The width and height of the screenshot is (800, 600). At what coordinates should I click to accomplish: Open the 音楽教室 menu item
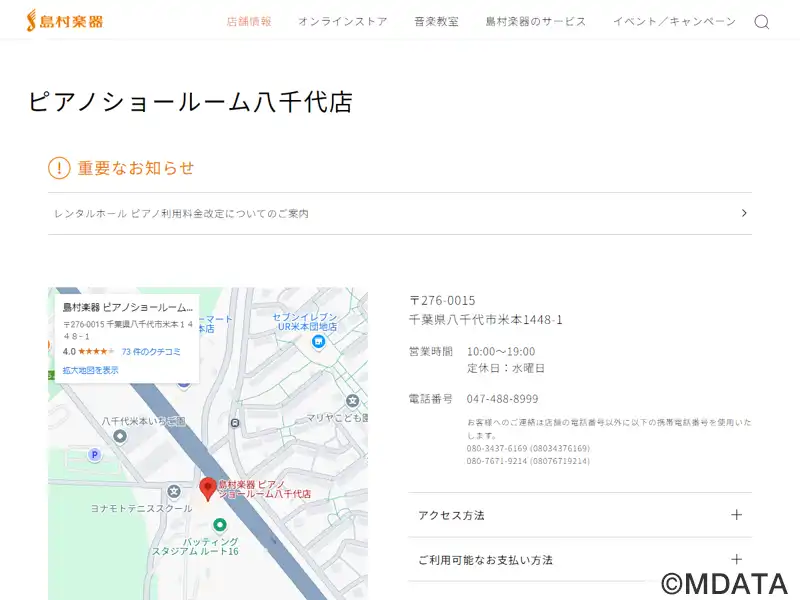tap(436, 21)
